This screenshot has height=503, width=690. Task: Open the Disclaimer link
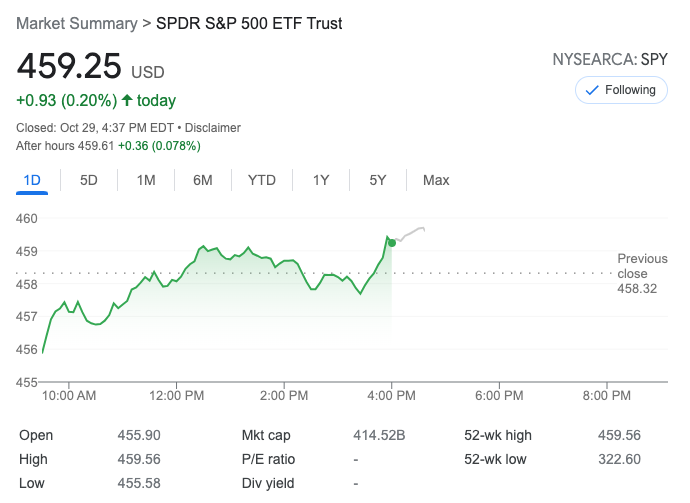(x=212, y=128)
